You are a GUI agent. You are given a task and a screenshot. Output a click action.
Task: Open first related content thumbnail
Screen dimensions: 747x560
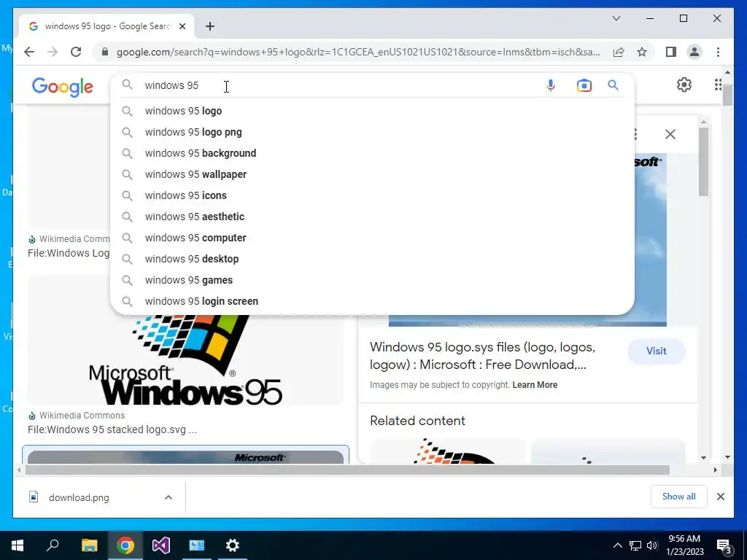pos(447,451)
